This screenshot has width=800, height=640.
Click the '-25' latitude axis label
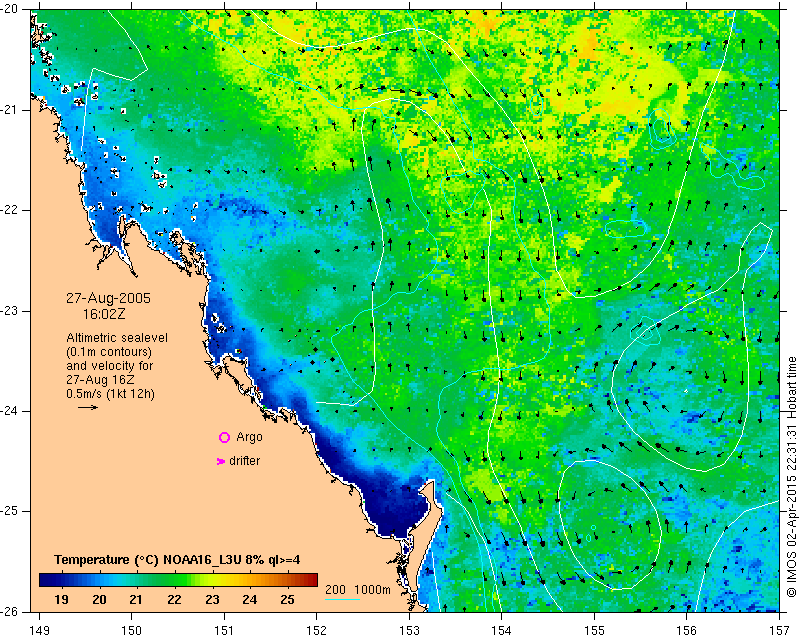point(11,511)
